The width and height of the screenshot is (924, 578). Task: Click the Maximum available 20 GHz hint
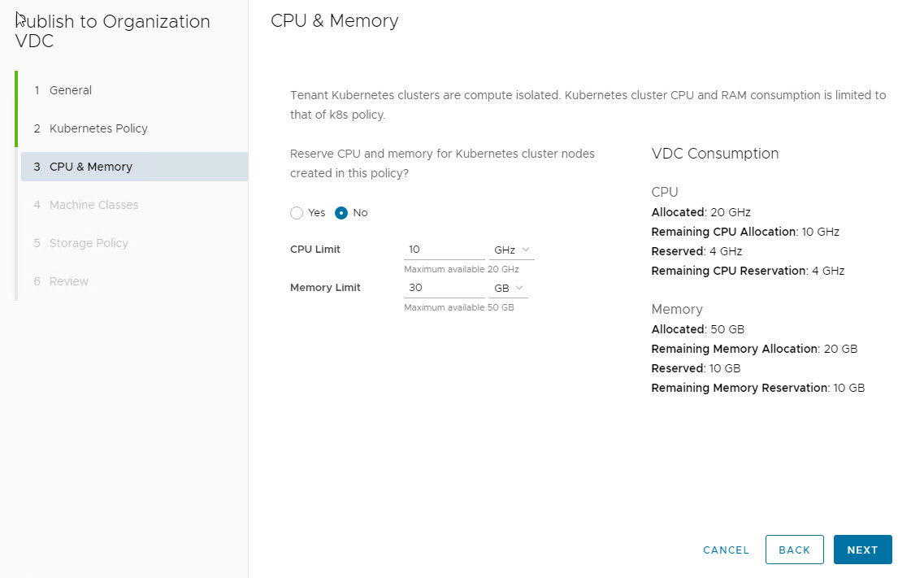tap(461, 269)
